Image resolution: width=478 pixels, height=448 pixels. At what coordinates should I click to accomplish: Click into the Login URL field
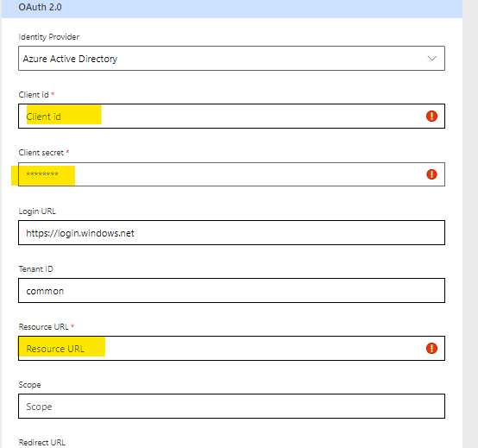coord(231,233)
